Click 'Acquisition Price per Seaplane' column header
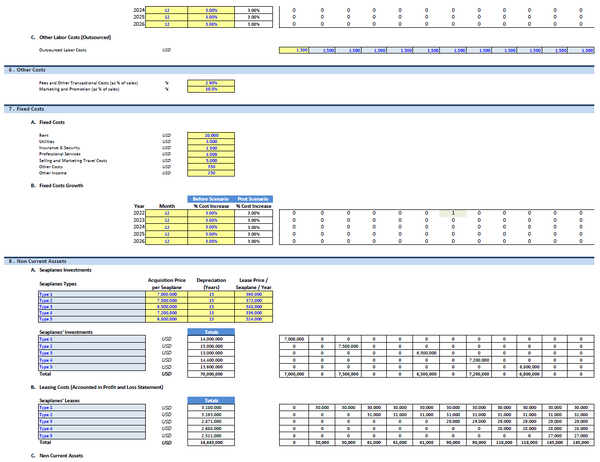Viewport: 600px width, 462px height. [166, 284]
